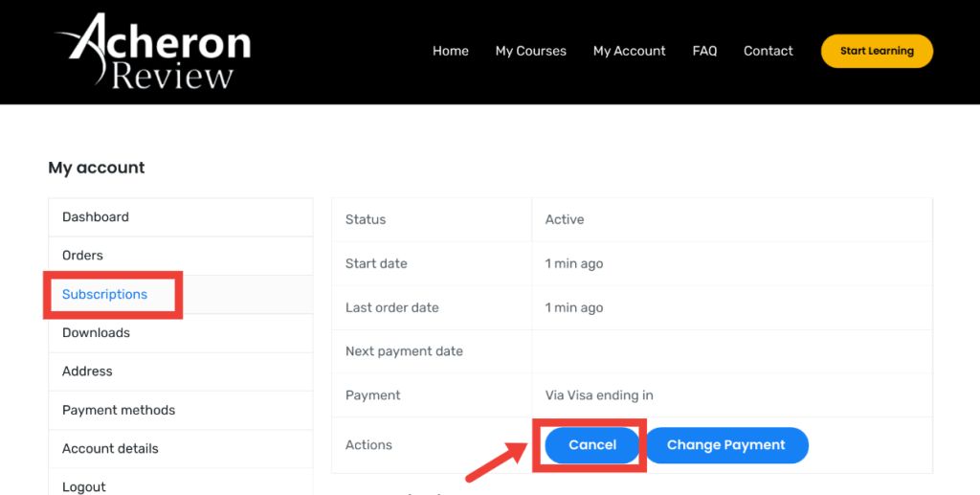The height and width of the screenshot is (495, 980).
Task: Open Payment methods sidebar item
Action: (119, 410)
